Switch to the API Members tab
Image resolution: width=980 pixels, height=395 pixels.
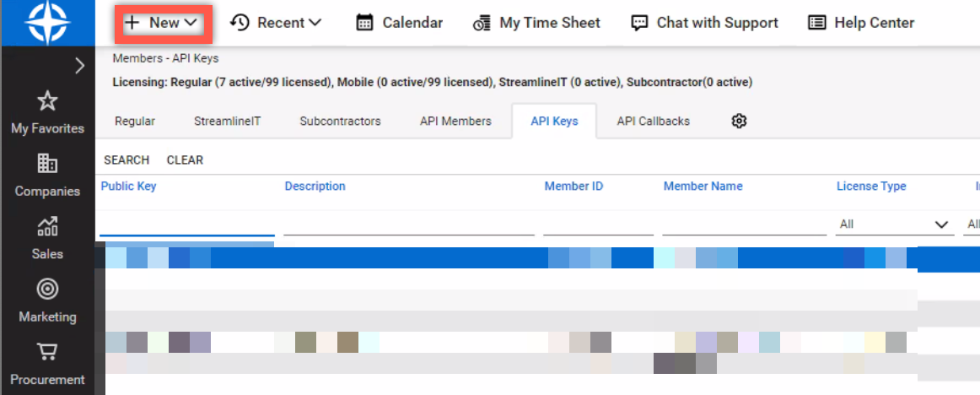pyautogui.click(x=455, y=122)
